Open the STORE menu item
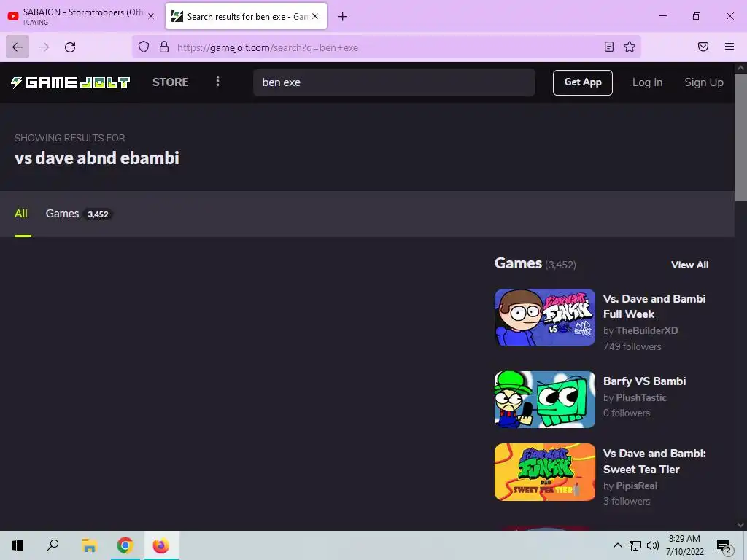 [171, 82]
